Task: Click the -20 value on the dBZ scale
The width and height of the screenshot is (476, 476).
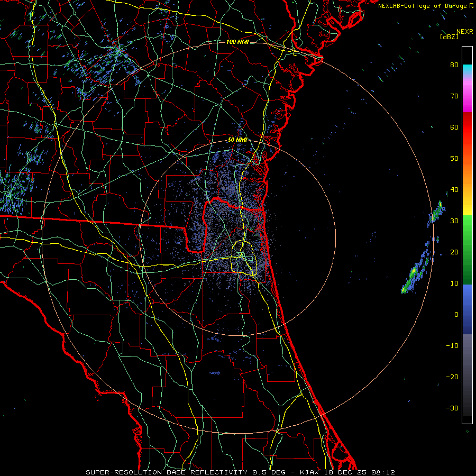Action: coord(452,377)
